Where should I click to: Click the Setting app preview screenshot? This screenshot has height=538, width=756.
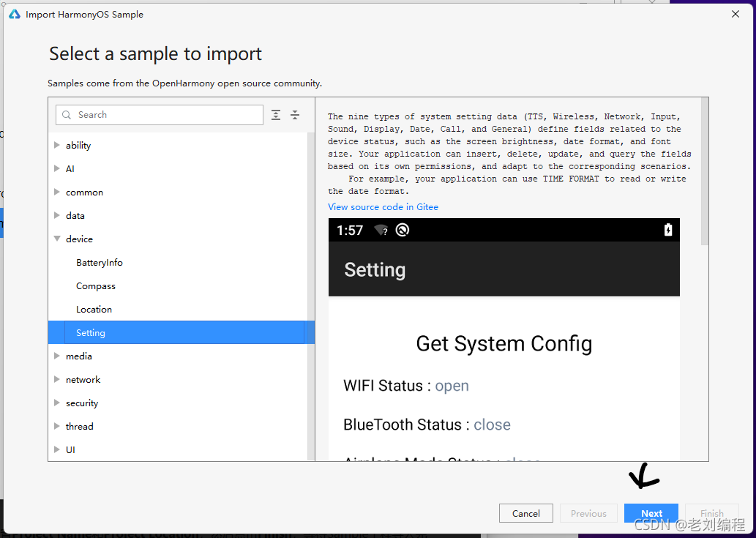(x=504, y=340)
